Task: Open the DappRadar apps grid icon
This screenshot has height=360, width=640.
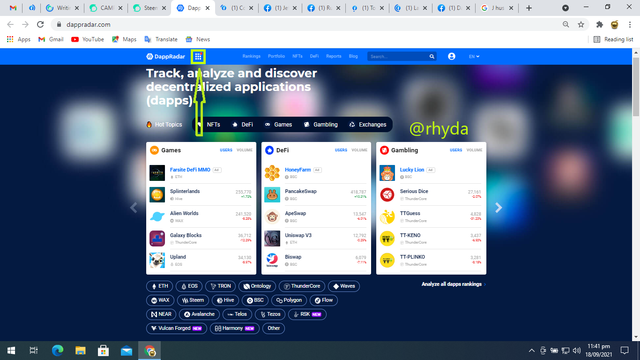Action: tap(198, 57)
